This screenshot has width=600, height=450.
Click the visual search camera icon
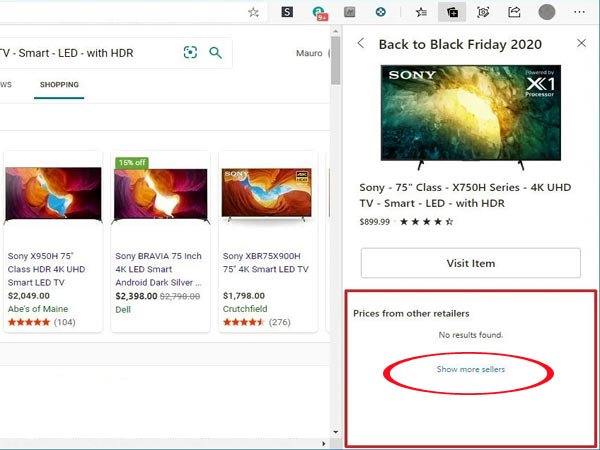click(x=190, y=52)
